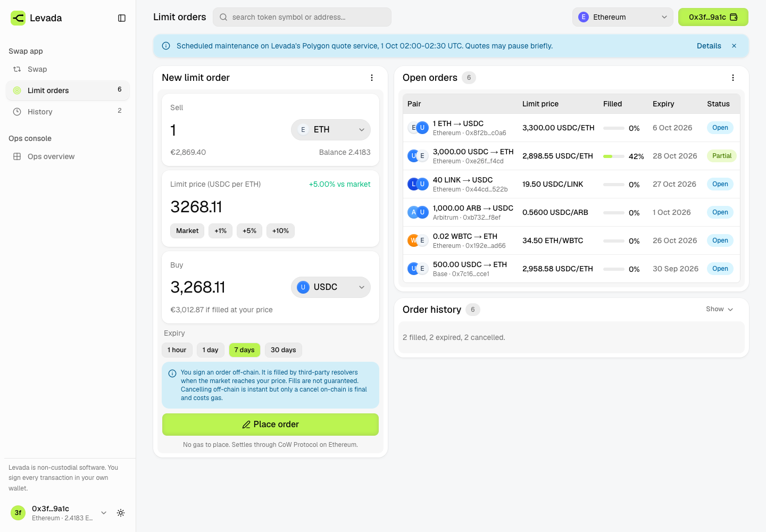Expand Order history with Show

tap(720, 310)
